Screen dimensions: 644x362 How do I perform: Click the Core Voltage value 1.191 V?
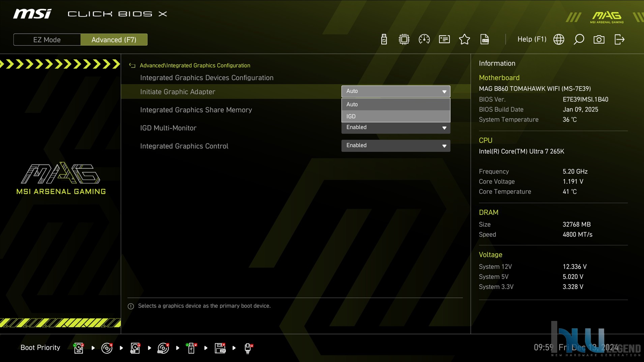click(x=573, y=182)
